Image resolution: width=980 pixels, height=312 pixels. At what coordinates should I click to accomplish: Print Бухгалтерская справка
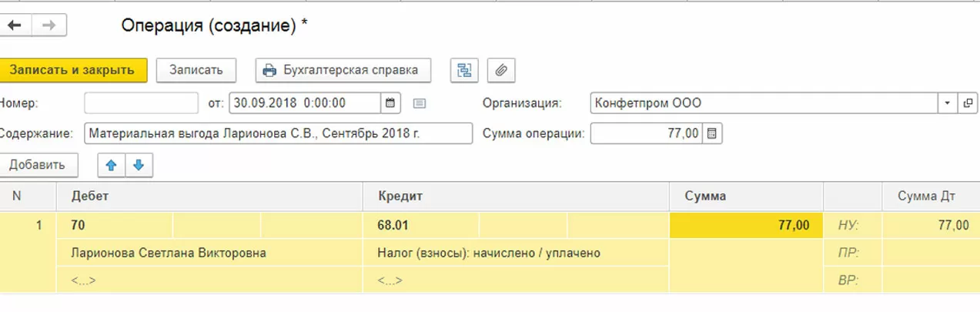pos(343,70)
